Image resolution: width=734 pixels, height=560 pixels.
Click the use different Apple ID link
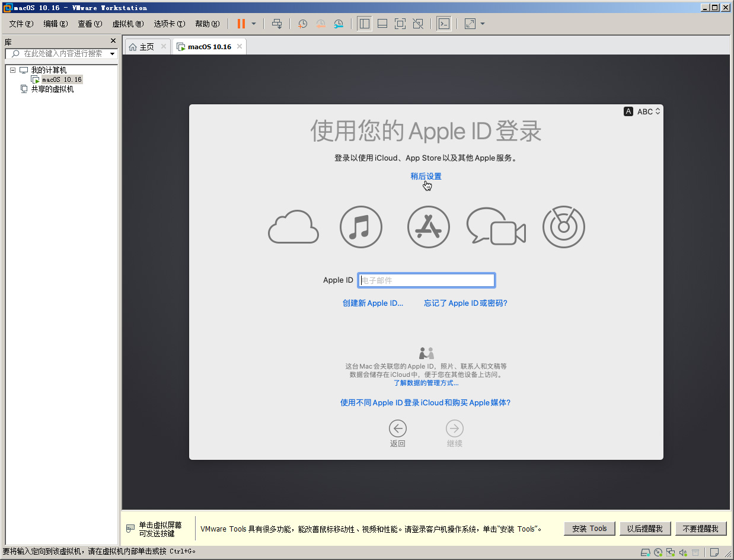[425, 402]
